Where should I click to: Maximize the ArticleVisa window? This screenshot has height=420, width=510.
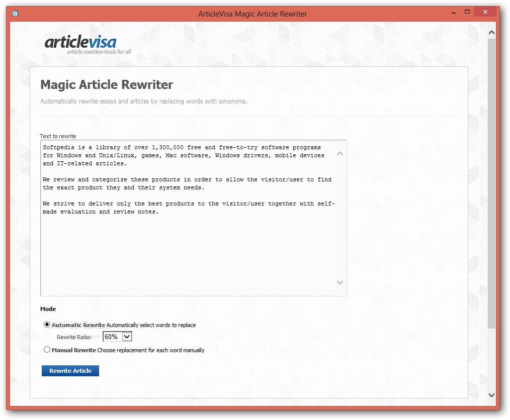467,12
